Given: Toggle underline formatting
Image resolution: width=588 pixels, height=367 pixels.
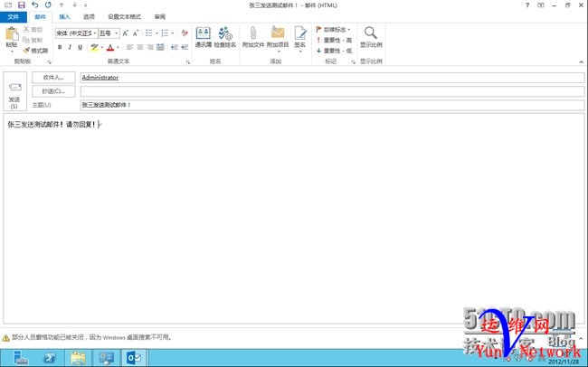Looking at the screenshot, I should pyautogui.click(x=80, y=47).
